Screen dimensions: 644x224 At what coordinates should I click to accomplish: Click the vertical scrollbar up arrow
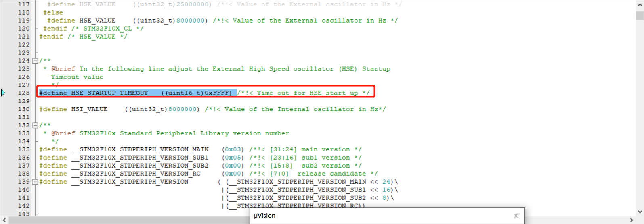tap(640, 4)
